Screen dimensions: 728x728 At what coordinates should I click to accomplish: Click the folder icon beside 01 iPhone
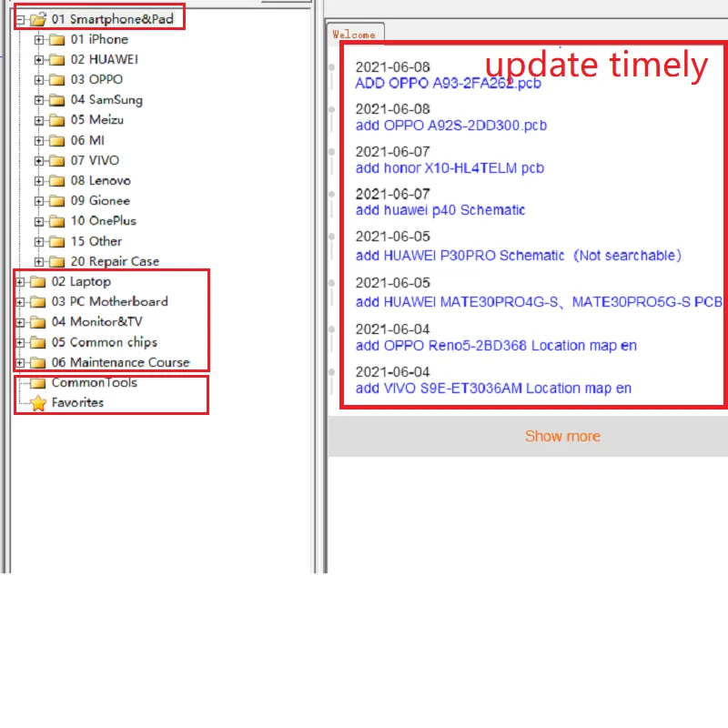click(56, 40)
